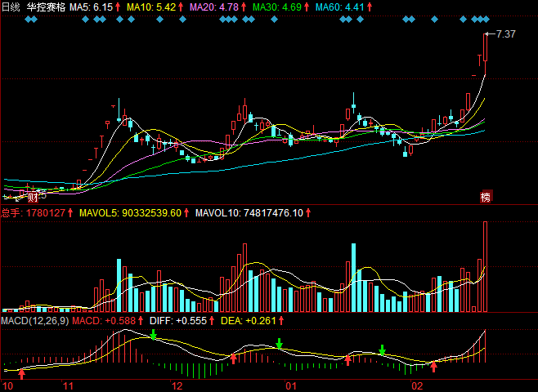Open the 日线 period selector
This screenshot has height=392, width=538.
(11, 7)
